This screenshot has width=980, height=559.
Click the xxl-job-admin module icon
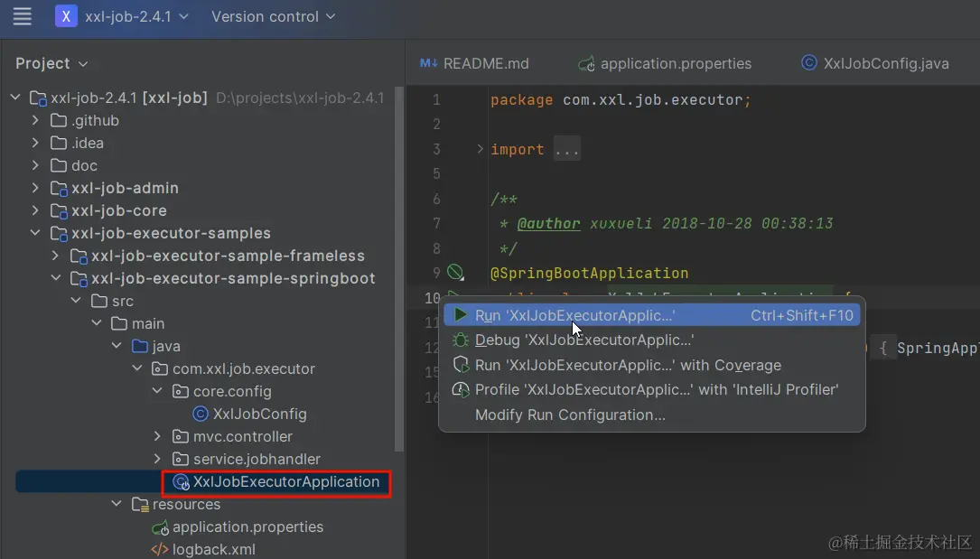[59, 188]
